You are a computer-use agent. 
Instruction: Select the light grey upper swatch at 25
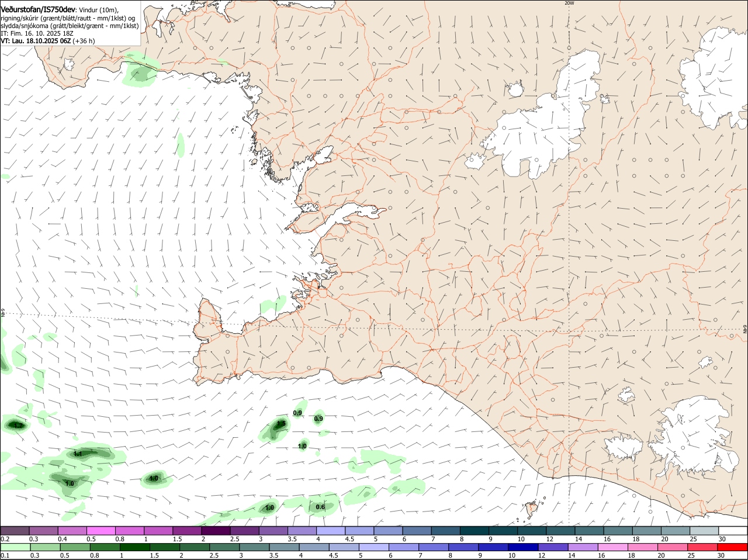coord(704,531)
